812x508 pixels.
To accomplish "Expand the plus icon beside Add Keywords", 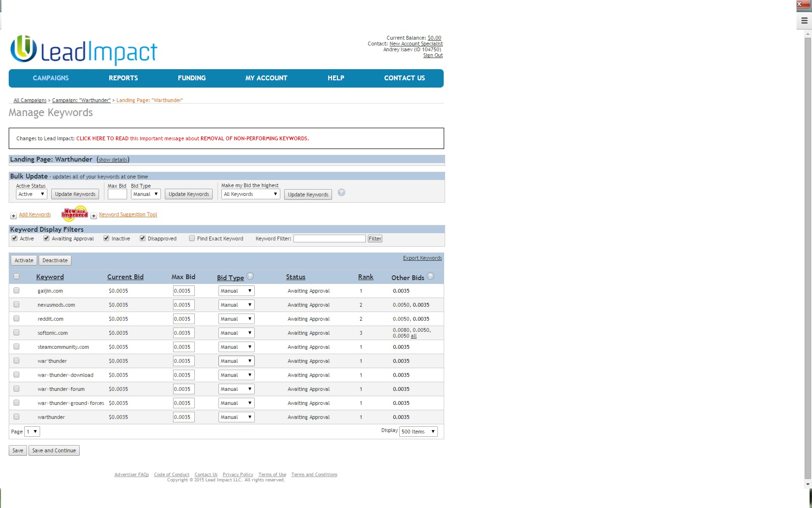I will (14, 216).
